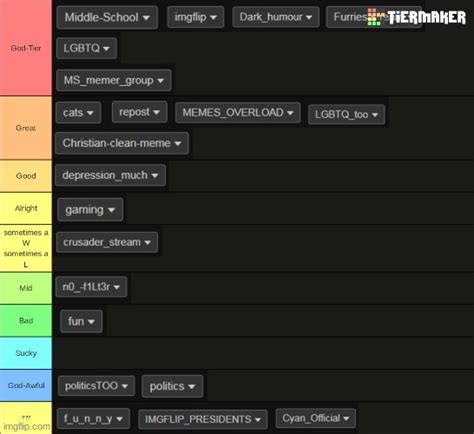The height and width of the screenshot is (434, 474).
Task: Open the politicsTOO dropdown
Action: coord(96,386)
